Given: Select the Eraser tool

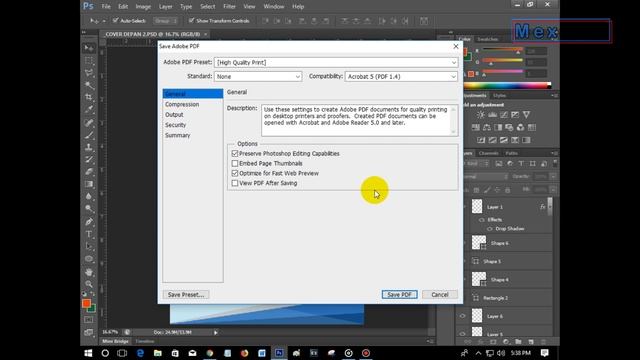Looking at the screenshot, I should pos(89,172).
